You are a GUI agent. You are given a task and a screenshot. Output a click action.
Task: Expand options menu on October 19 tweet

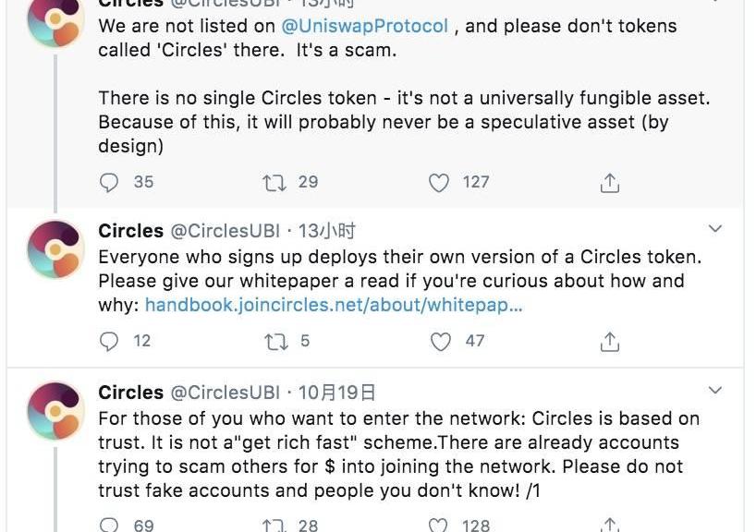tap(715, 390)
